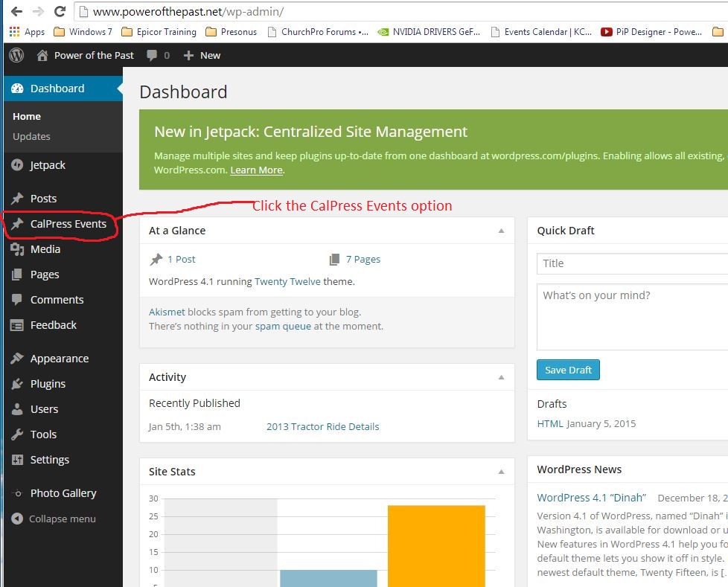This screenshot has width=728, height=587.
Task: Click the Posts pushpin icon
Action: pyautogui.click(x=17, y=199)
